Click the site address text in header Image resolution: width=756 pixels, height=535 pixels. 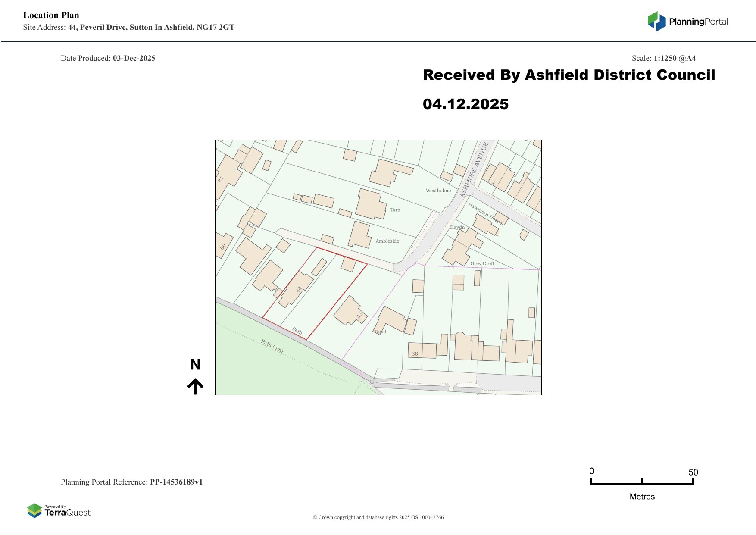click(x=151, y=27)
